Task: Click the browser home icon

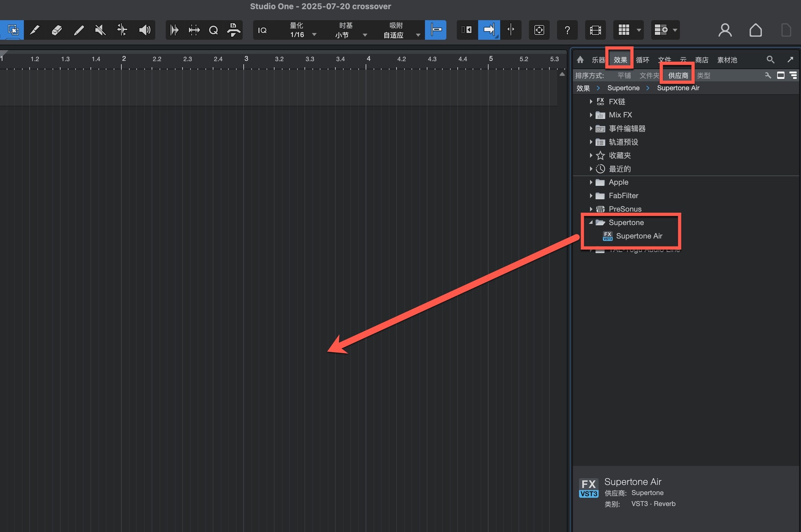Action: point(580,60)
